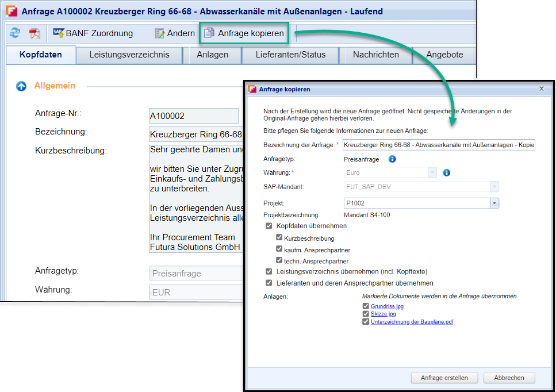Toggle Leistungsverzeichnis übernehmen checkbox
Viewport: 556px width, 392px height.
(x=269, y=271)
